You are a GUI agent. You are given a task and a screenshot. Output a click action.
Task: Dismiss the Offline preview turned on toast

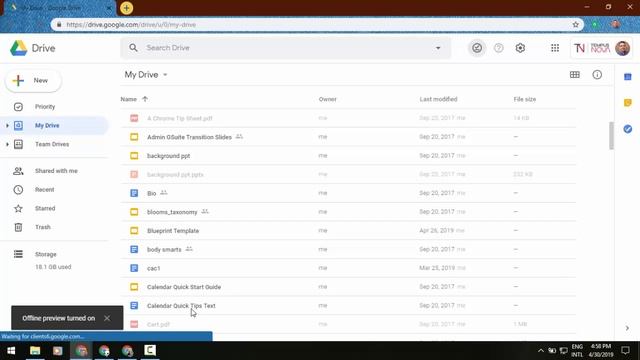pos(107,318)
